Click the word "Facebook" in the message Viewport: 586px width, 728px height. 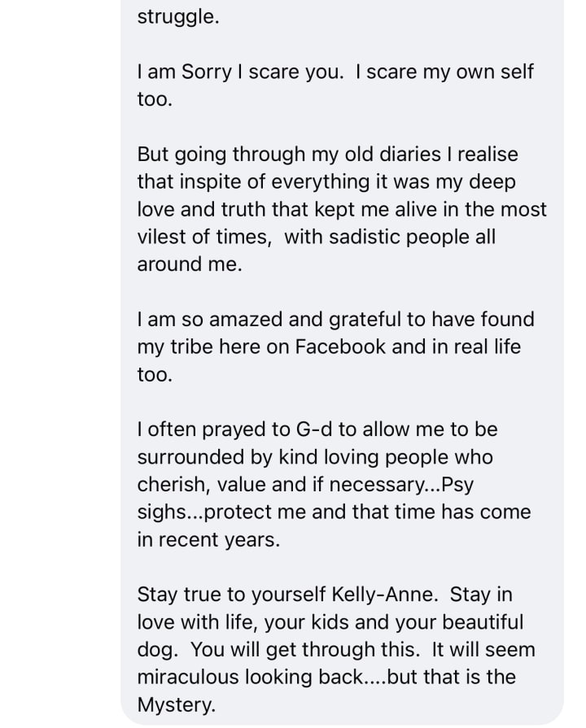[340, 347]
